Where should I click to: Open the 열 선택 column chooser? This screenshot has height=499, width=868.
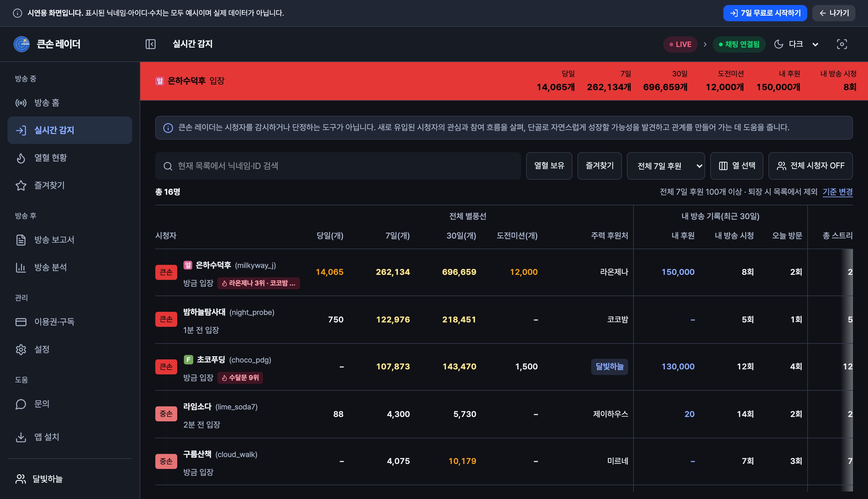737,166
